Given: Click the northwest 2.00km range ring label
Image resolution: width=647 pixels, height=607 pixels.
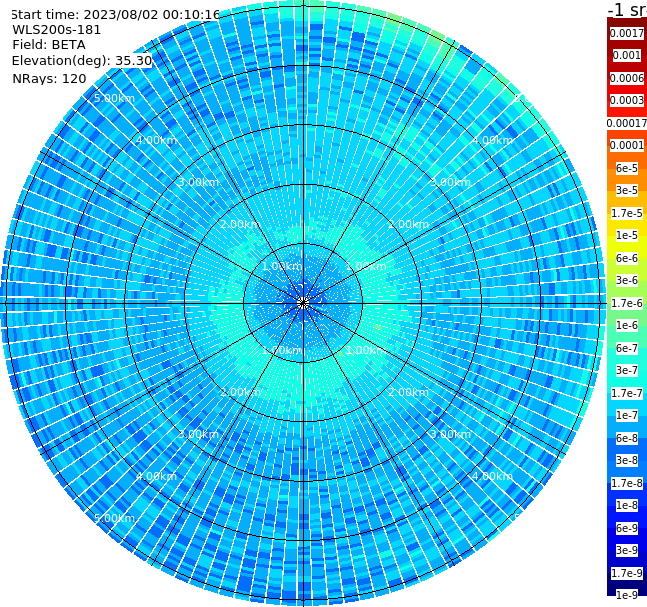Looking at the screenshot, I should [x=241, y=224].
